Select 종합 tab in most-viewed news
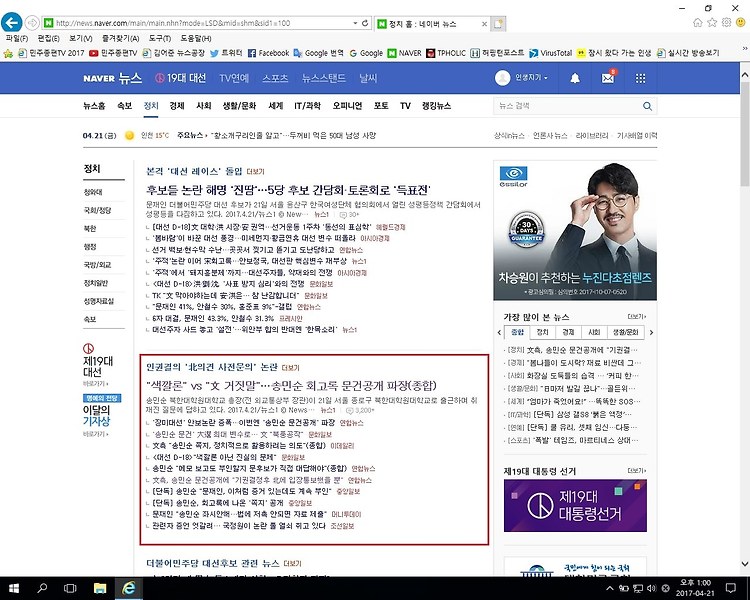The height and width of the screenshot is (600, 750). pyautogui.click(x=518, y=332)
